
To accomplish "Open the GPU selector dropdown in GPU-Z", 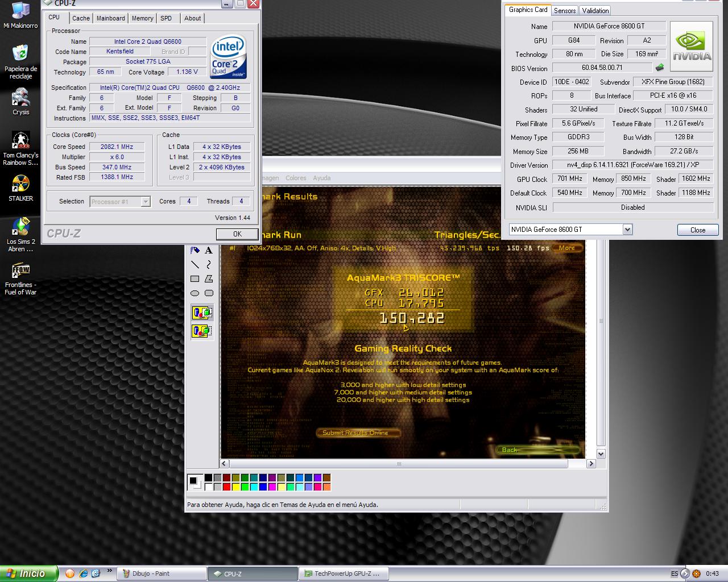I will tap(627, 230).
